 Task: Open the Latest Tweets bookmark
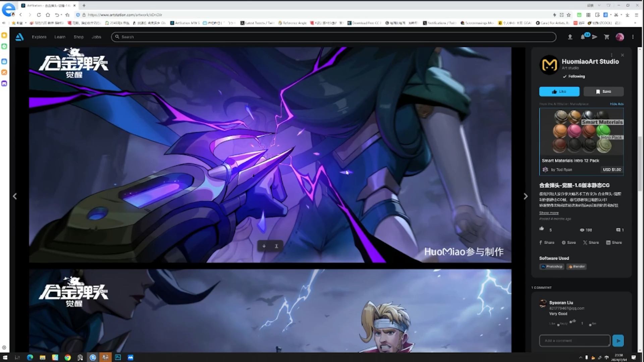257,23
